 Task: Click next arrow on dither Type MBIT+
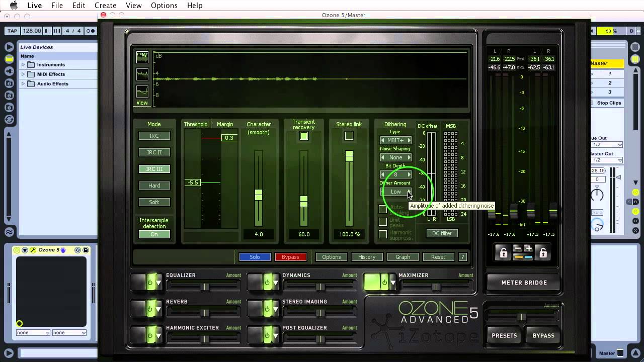click(x=409, y=140)
